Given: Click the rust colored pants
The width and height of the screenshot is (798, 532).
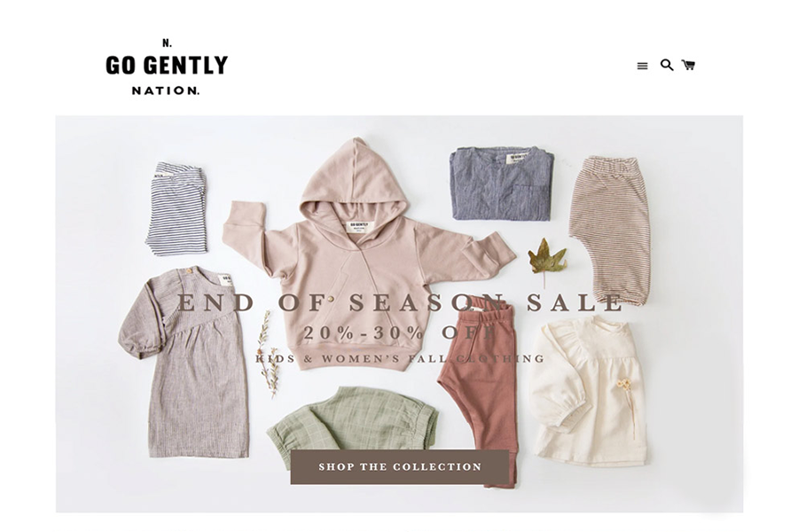Looking at the screenshot, I should point(479,392).
